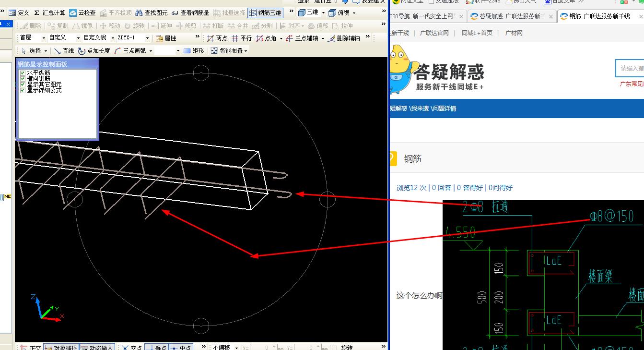Image resolution: width=644 pixels, height=350 pixels.
Task: Click the 合并 merge tool
Action: (238, 26)
